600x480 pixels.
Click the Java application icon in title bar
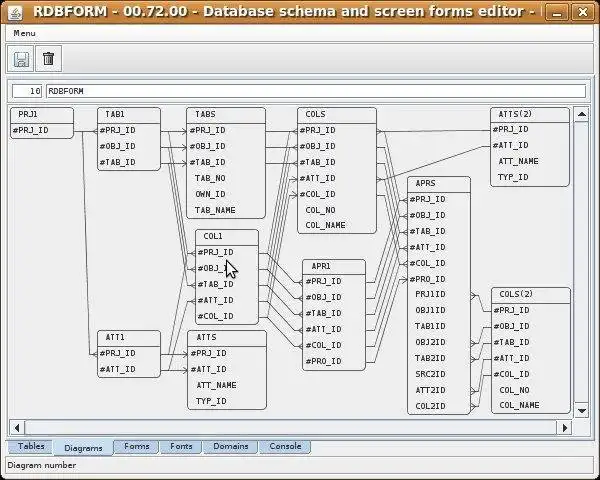click(15, 13)
